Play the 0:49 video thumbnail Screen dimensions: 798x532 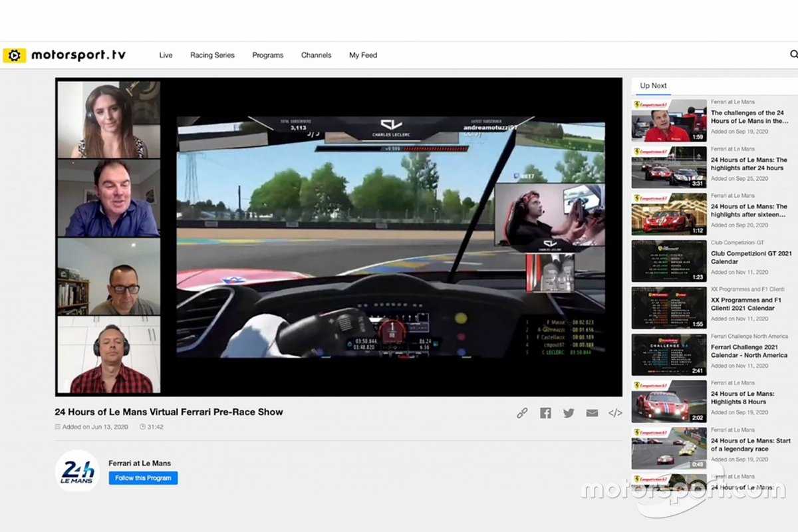click(669, 448)
